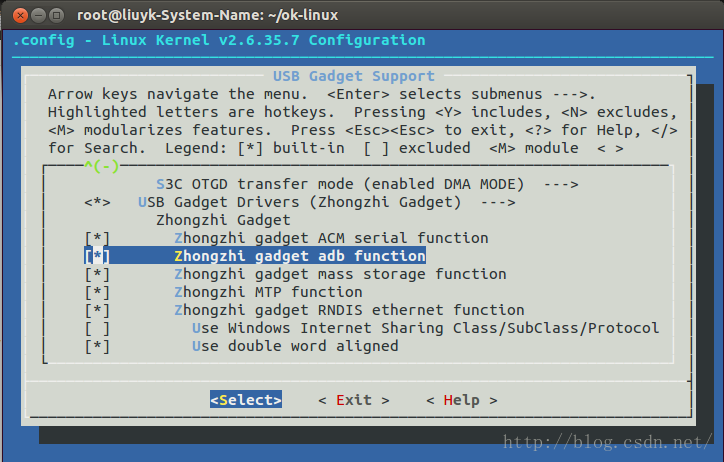This screenshot has width=724, height=462.
Task: Click the < Help > button
Action: (x=462, y=400)
